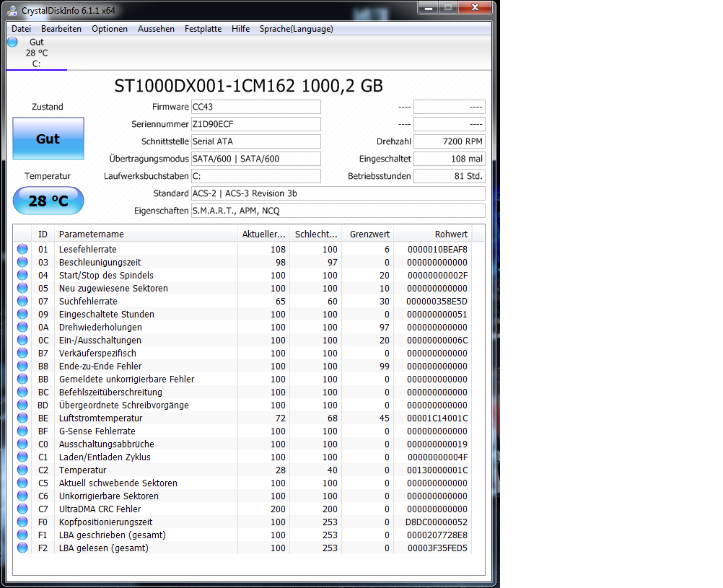The image size is (723, 588).
Task: Click the status orb for Übergeordnete Schreibvorgänge
Action: click(22, 405)
